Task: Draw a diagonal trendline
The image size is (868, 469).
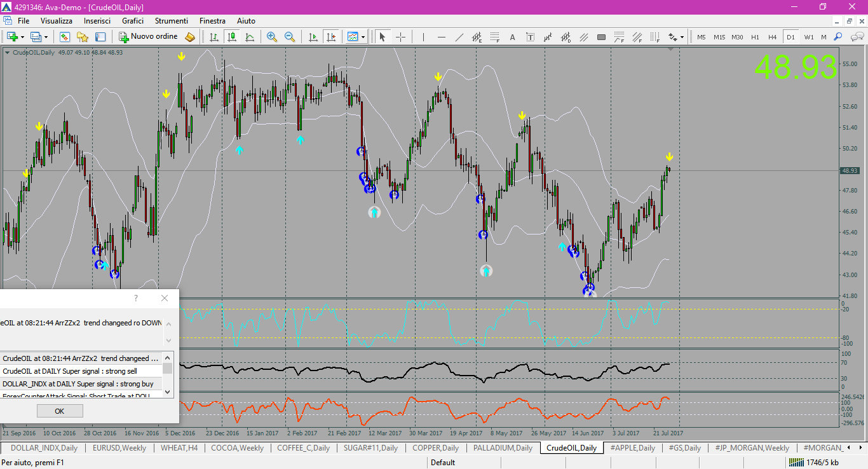Action: (459, 37)
